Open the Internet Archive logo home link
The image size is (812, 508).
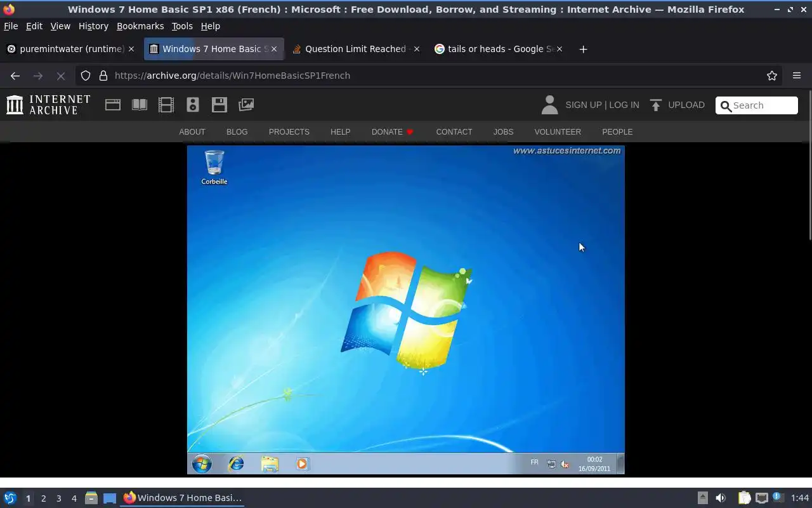(48, 105)
